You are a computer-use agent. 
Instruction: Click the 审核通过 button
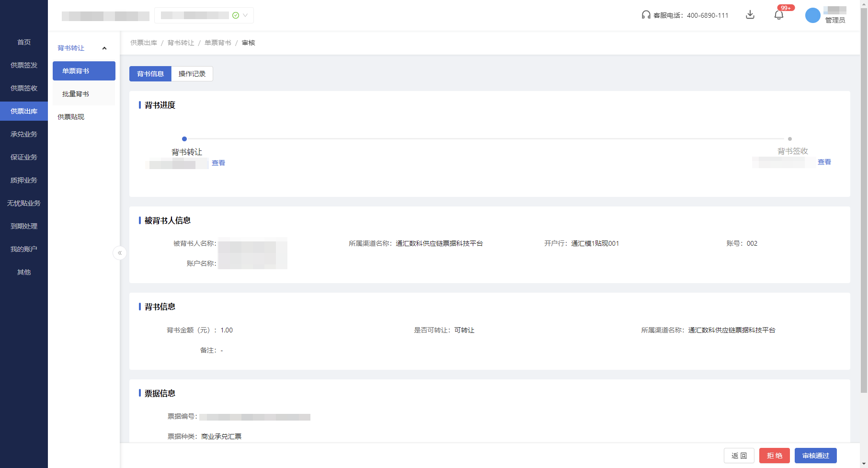[x=815, y=456]
